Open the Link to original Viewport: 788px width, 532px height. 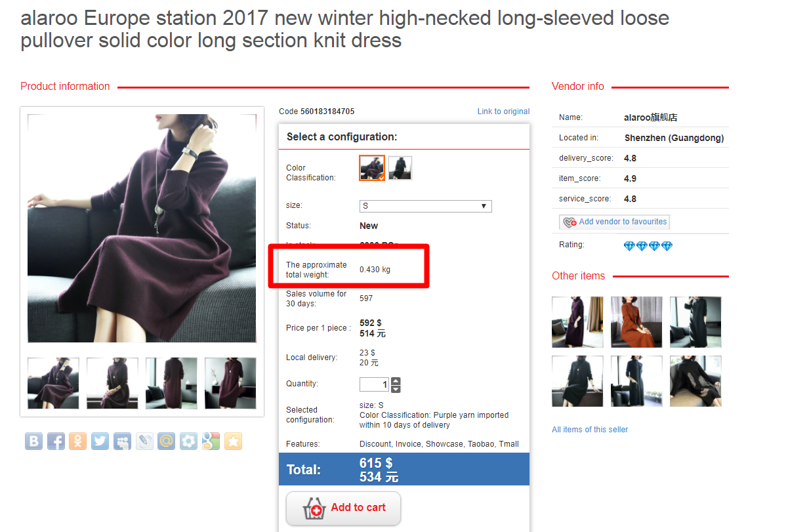click(x=503, y=112)
